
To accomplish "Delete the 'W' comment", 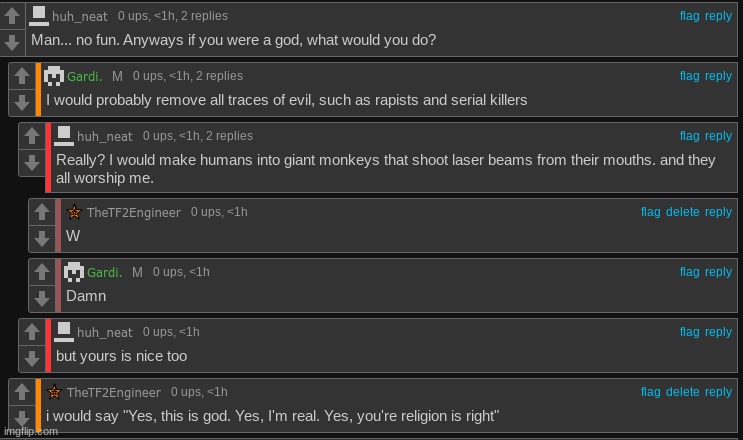I will (682, 212).
